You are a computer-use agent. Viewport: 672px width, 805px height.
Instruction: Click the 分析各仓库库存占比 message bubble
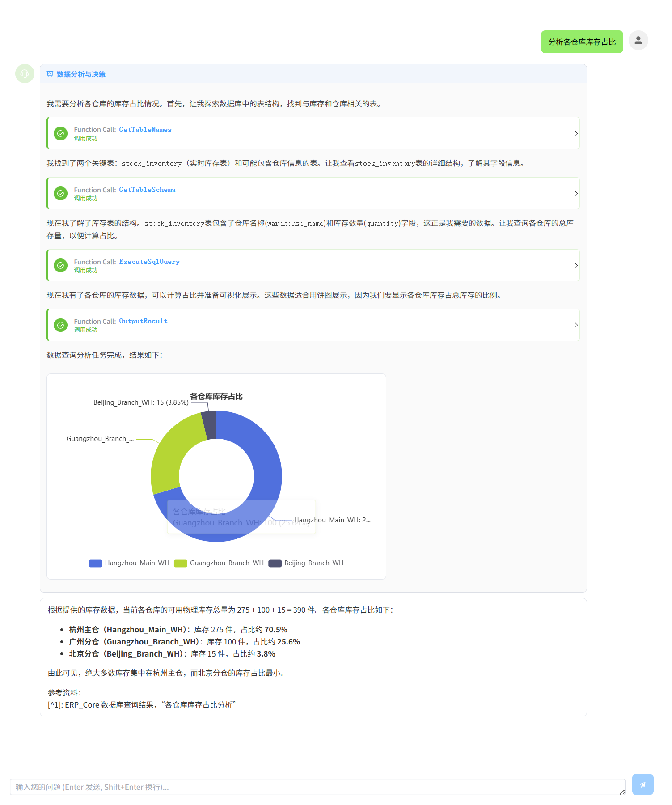point(582,42)
